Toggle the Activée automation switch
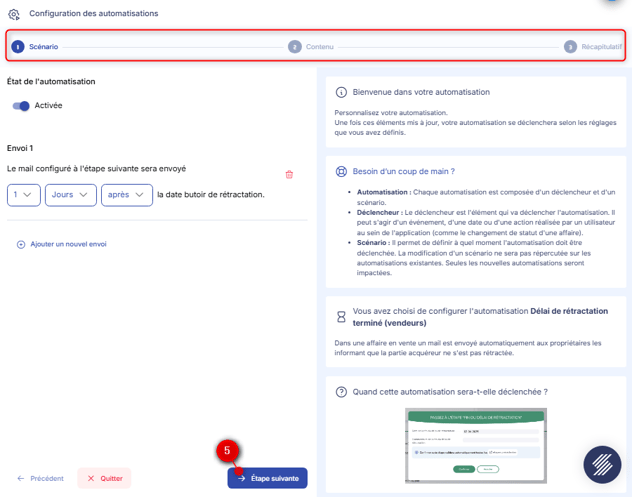632x497 pixels. pyautogui.click(x=21, y=106)
